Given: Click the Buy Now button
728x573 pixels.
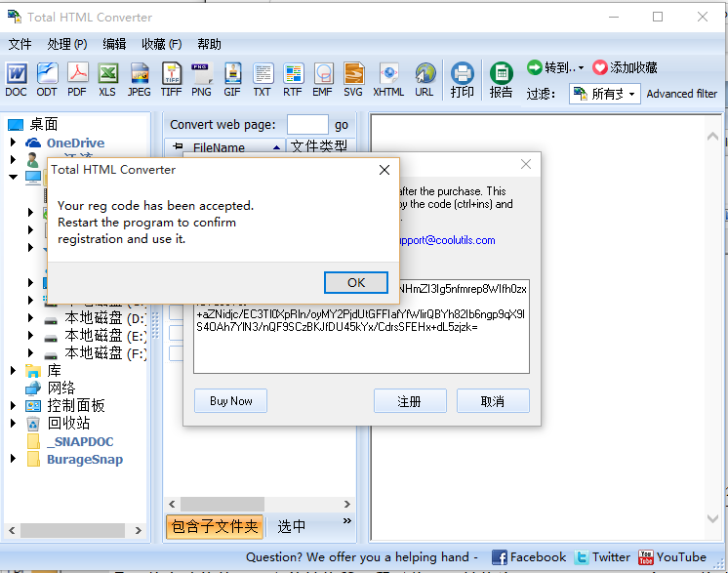Looking at the screenshot, I should click(x=230, y=401).
